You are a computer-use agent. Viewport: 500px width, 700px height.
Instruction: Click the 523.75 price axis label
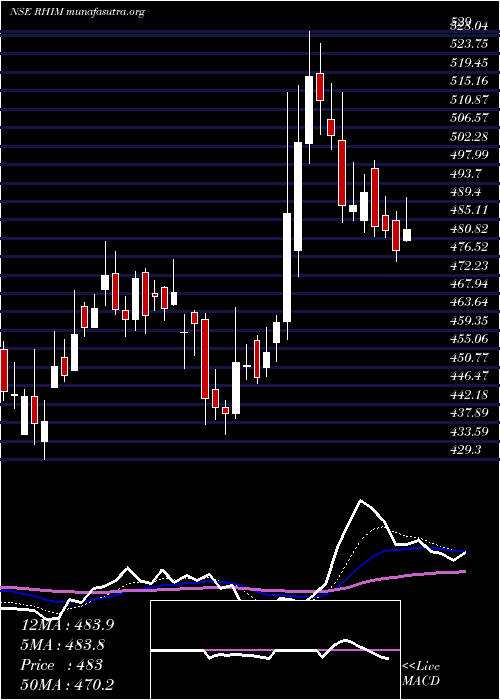point(468,43)
